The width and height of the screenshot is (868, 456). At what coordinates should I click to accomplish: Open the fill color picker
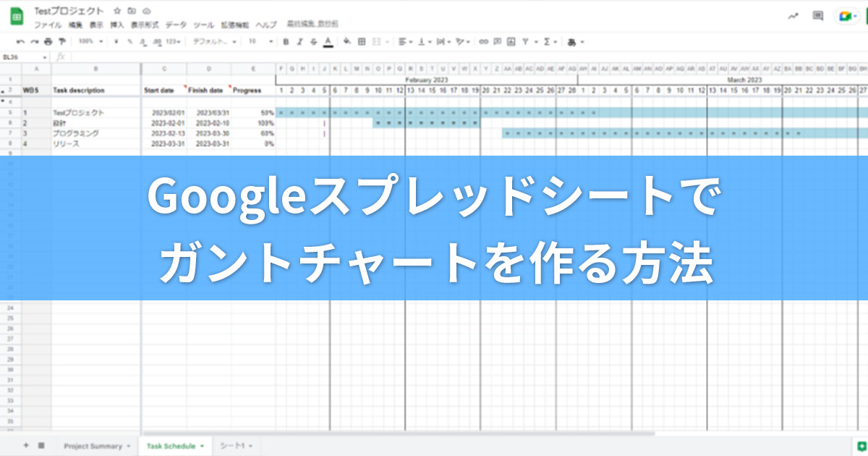pos(346,41)
